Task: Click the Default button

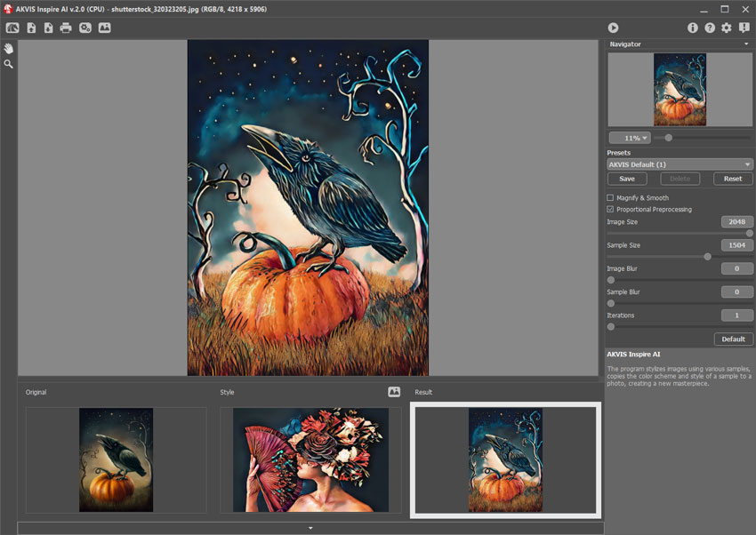Action: (x=734, y=339)
